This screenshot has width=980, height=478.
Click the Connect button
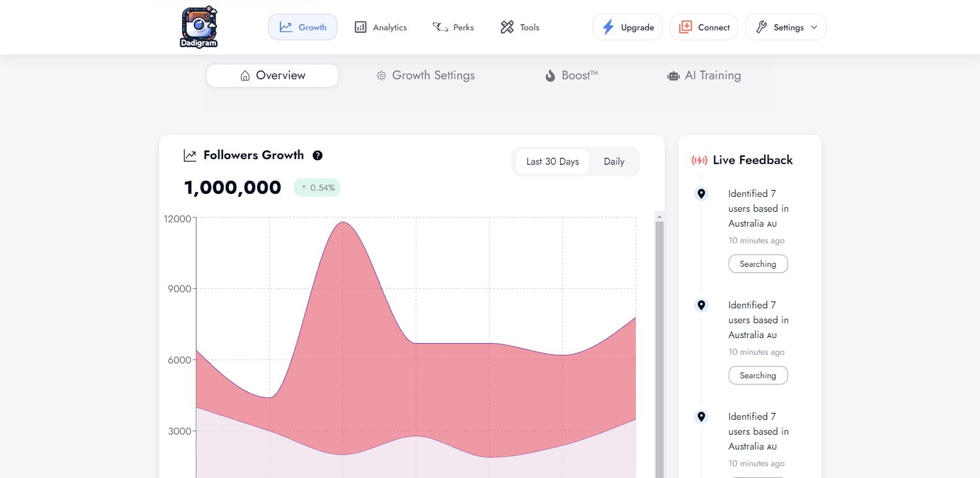tap(704, 27)
